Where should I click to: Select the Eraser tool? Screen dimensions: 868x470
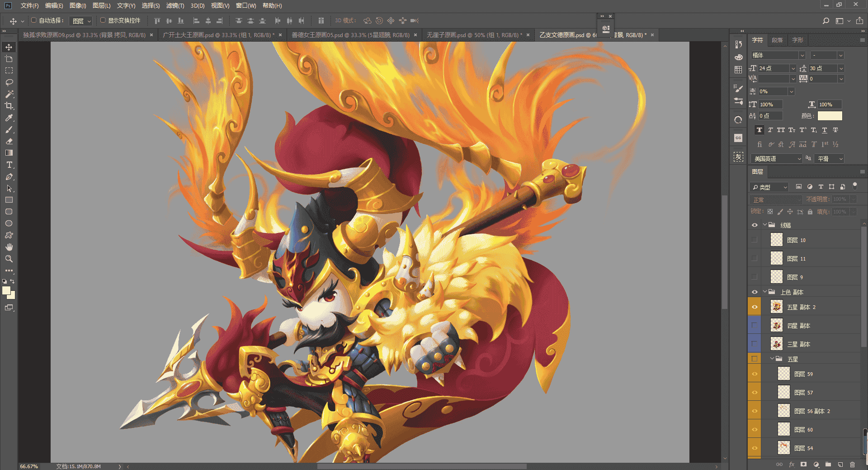pyautogui.click(x=9, y=141)
